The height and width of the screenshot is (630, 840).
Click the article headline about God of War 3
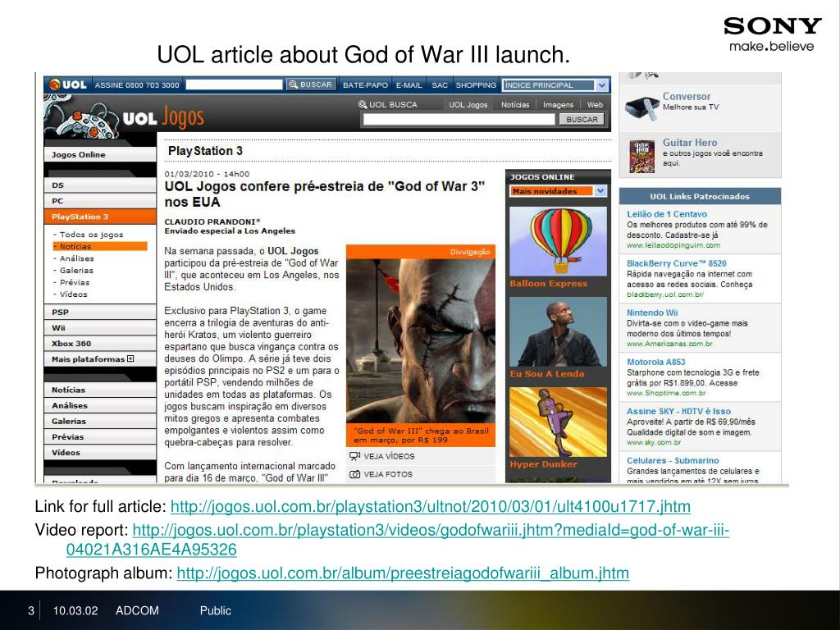[325, 194]
